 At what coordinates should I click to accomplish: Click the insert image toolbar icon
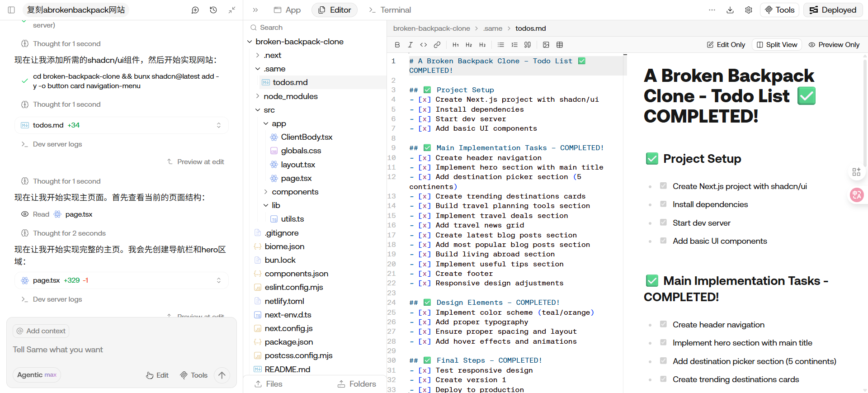(546, 45)
